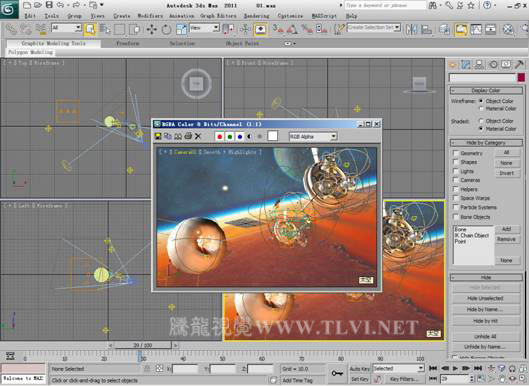The width and height of the screenshot is (529, 386).
Task: Click the Unhide All button
Action: pos(485,336)
